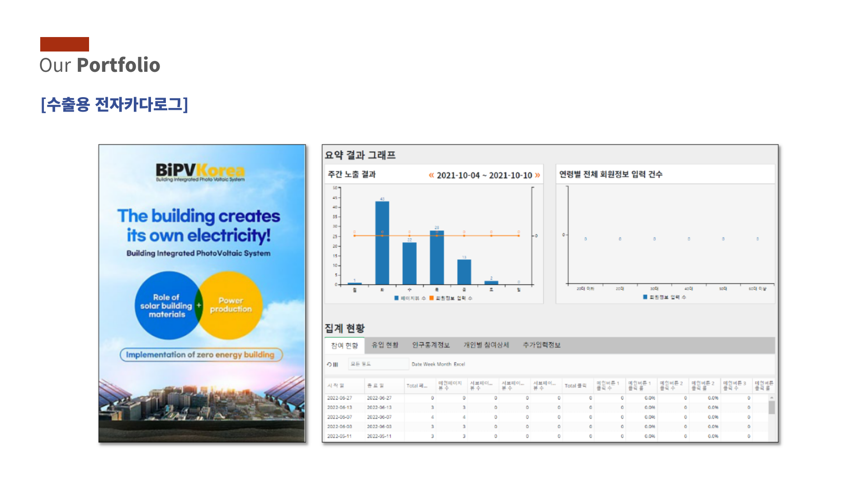Switch to the 유입 현황 tab
Image resolution: width=868 pixels, height=488 pixels.
click(x=385, y=345)
